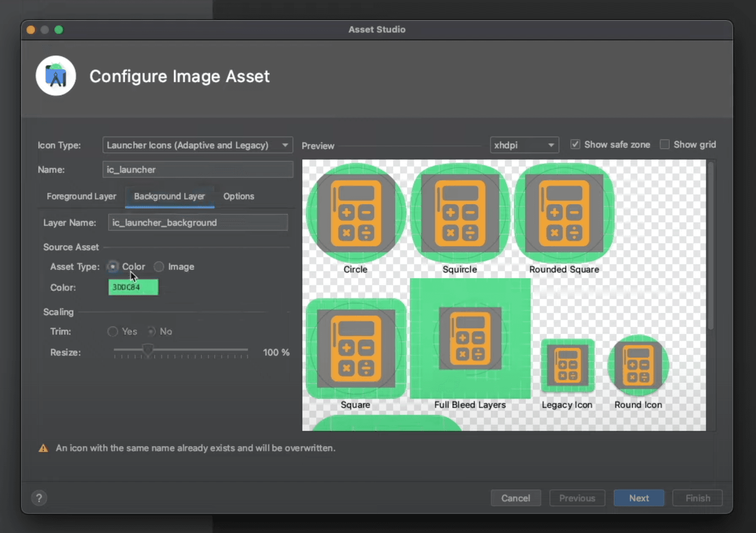Uncheck the Show safe zone checkbox

coord(575,144)
